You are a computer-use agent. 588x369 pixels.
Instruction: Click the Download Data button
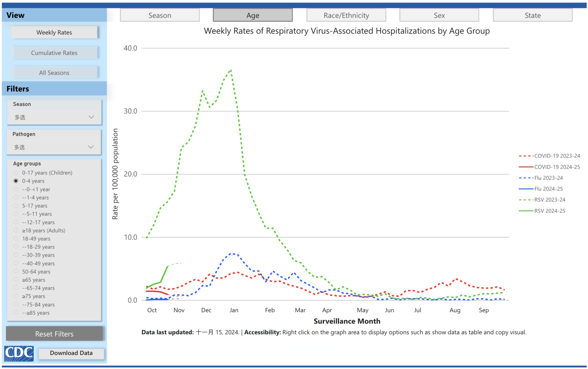coord(71,353)
